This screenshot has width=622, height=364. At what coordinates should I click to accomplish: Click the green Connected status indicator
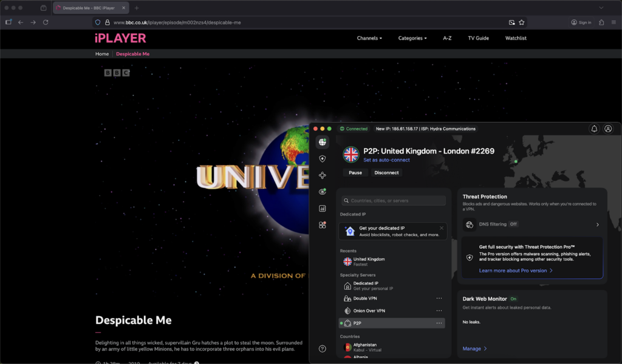pos(354,129)
